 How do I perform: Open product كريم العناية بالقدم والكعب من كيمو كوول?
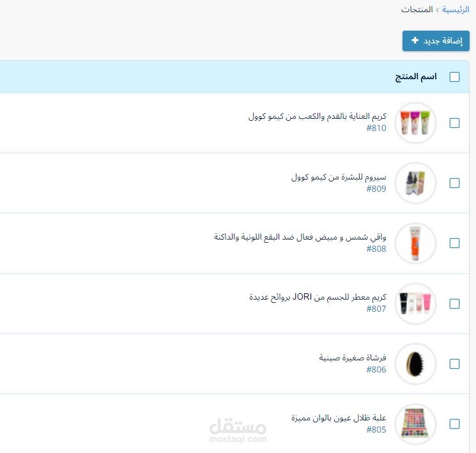click(x=318, y=116)
